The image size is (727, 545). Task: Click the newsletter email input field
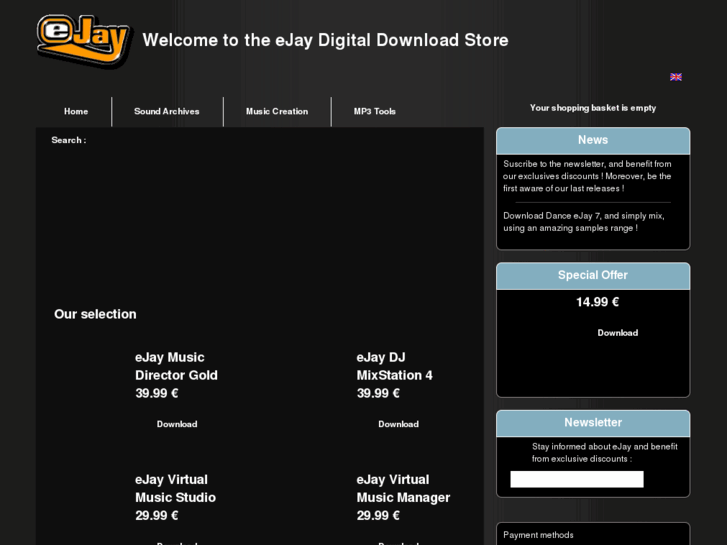pyautogui.click(x=577, y=479)
